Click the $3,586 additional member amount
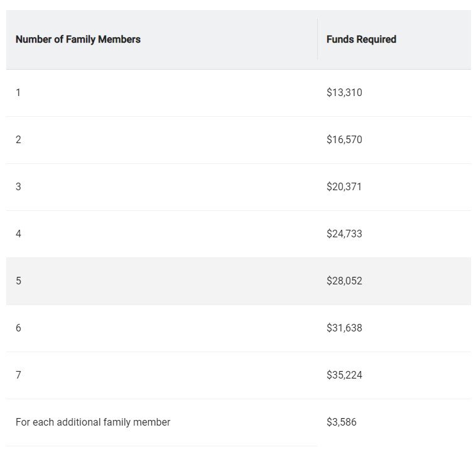Image resolution: width=476 pixels, height=457 pixels. click(x=341, y=422)
